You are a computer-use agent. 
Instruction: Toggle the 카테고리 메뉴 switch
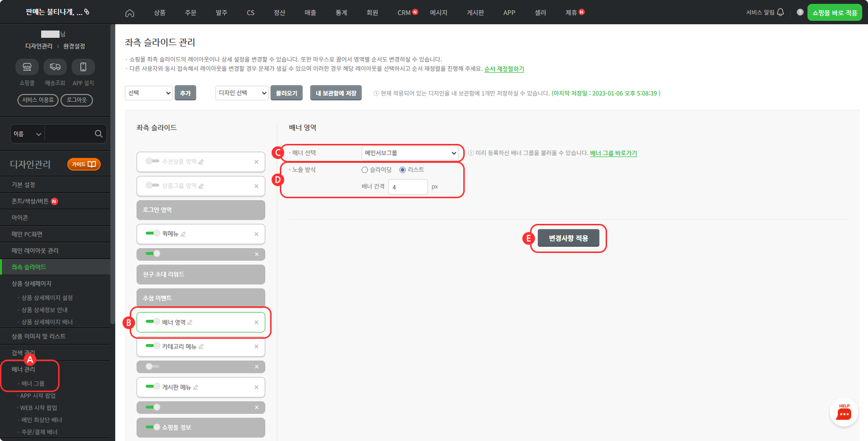(x=152, y=346)
